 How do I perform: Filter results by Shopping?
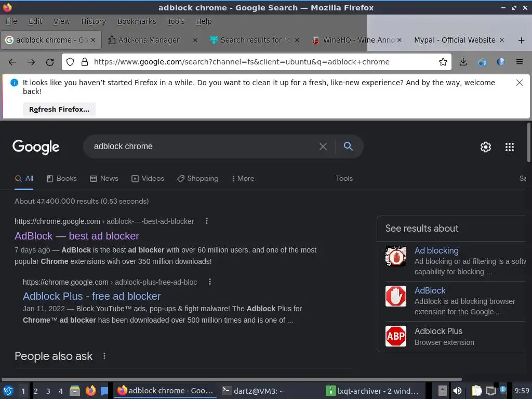click(198, 179)
